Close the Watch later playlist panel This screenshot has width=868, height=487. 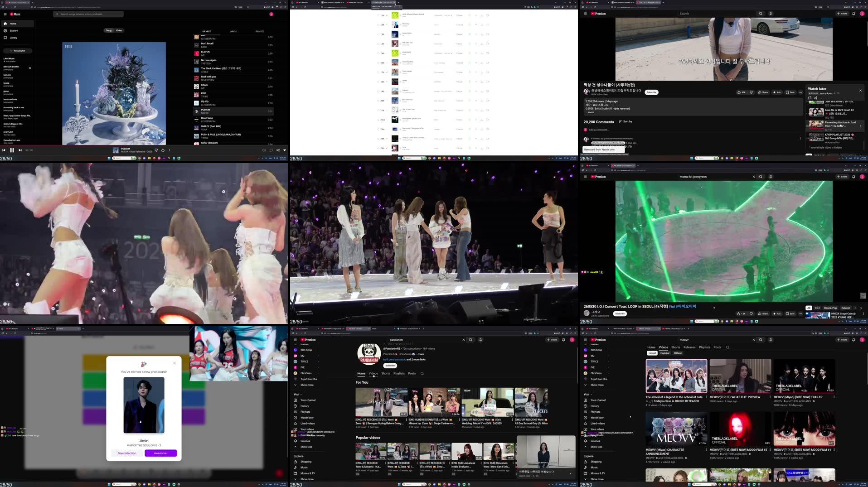coord(860,91)
